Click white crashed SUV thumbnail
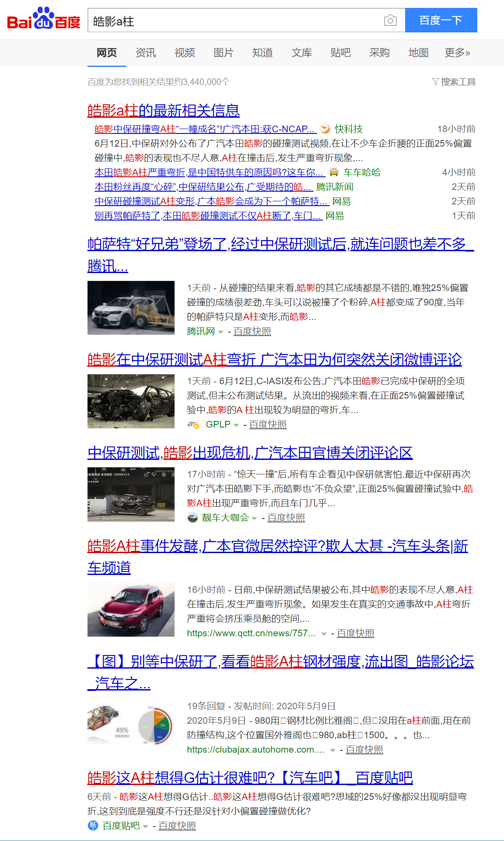This screenshot has height=841, width=504. (x=131, y=308)
